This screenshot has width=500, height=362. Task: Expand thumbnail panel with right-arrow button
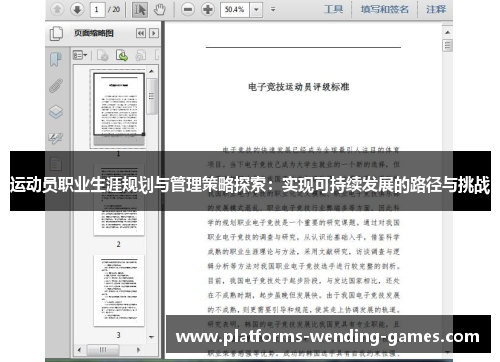(x=154, y=33)
